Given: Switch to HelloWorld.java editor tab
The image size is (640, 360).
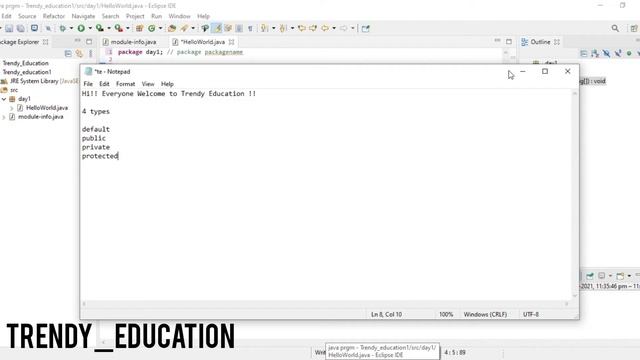Looking at the screenshot, I should click(203, 42).
